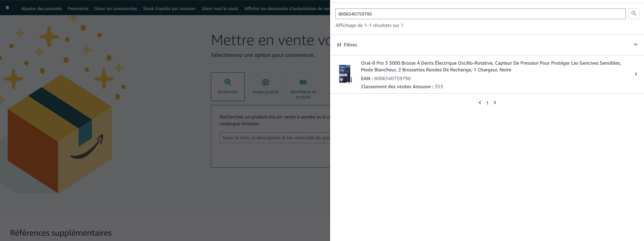This screenshot has height=241, width=644.
Task: Click the bookmark icon in top navigation
Action: pyautogui.click(x=7, y=8)
